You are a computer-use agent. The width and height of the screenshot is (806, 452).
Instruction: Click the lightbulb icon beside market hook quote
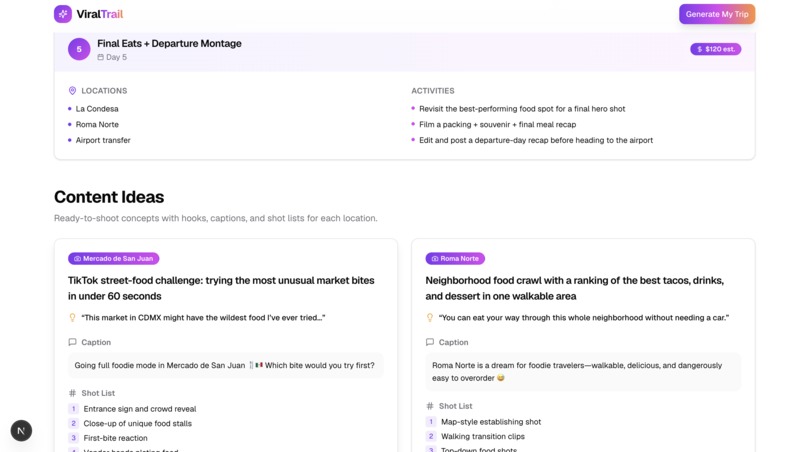coord(72,318)
